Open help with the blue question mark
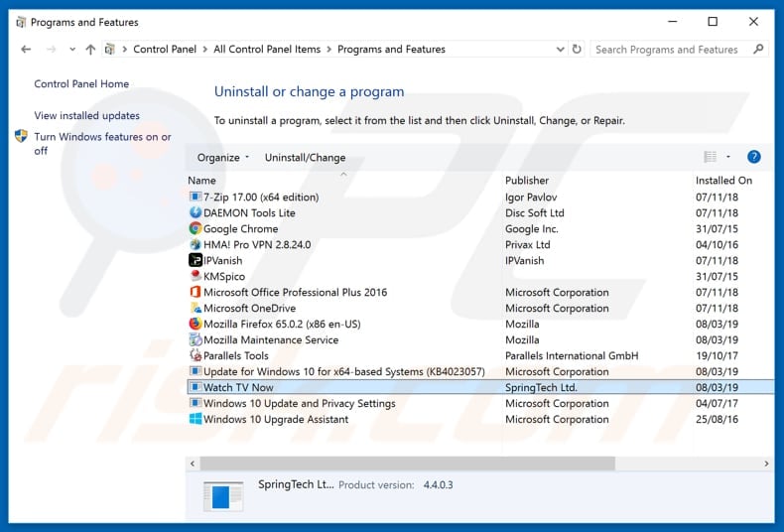The height and width of the screenshot is (532, 784). tap(753, 157)
